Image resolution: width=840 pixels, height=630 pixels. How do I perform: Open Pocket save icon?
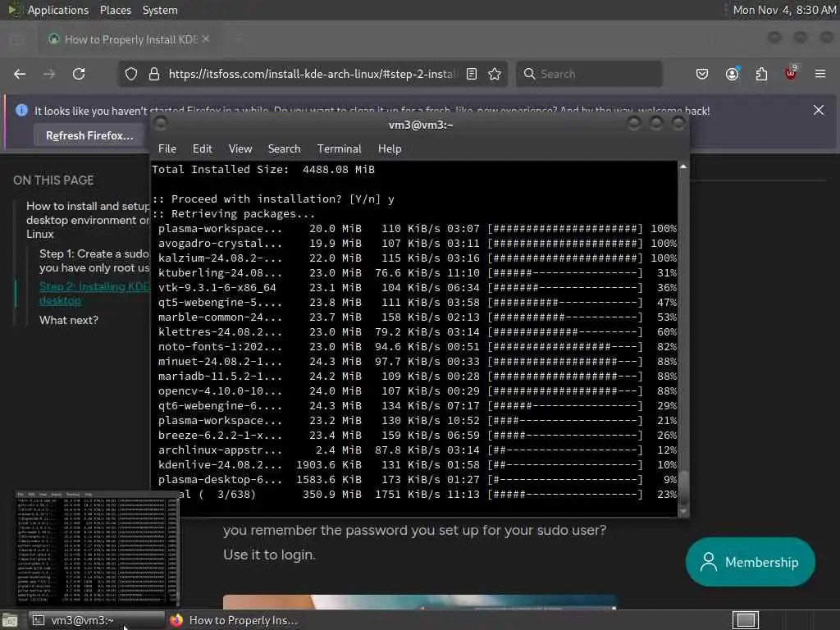pos(702,74)
